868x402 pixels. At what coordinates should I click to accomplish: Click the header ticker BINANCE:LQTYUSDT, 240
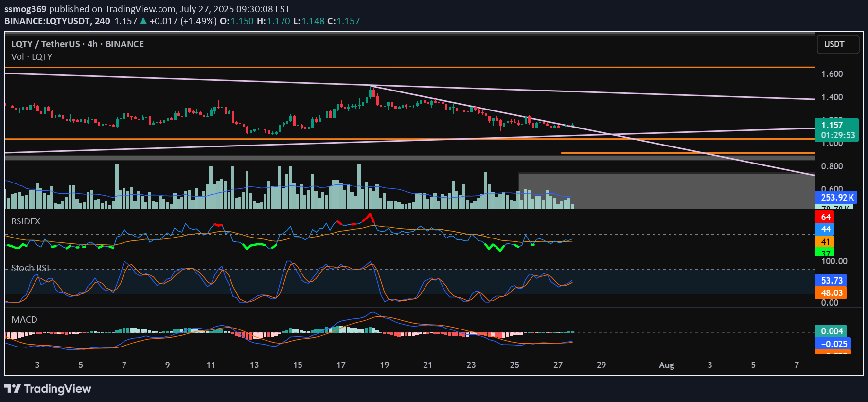(57, 21)
